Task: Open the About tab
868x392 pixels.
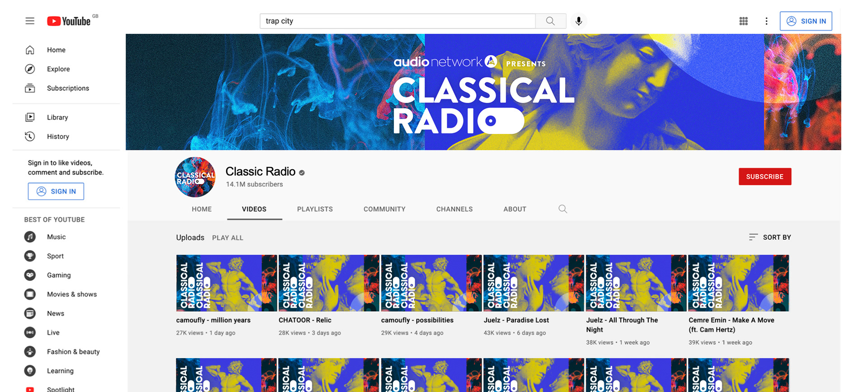Action: [515, 209]
